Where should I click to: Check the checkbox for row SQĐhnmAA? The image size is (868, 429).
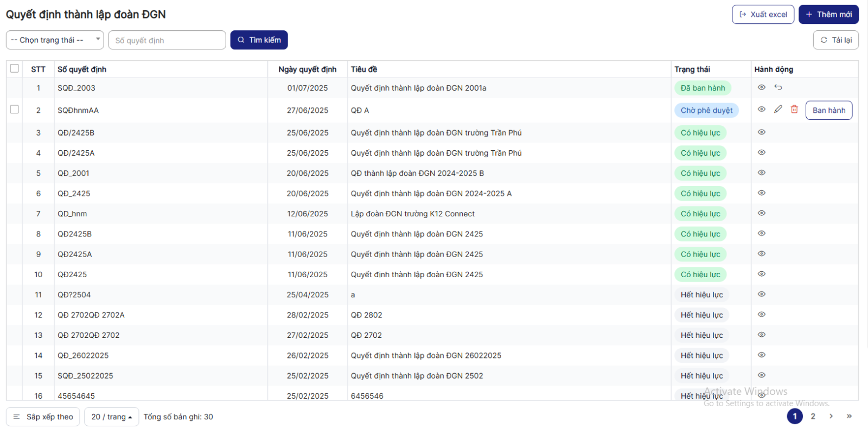(x=15, y=110)
